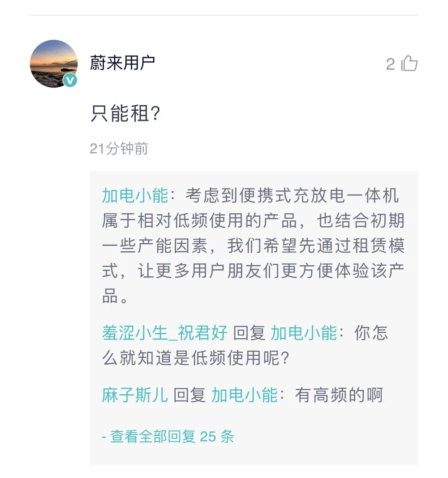Tap the words 考虑到便携式充放电一体机 in first reply
Viewport: 448px width, 478px height.
[x=292, y=196]
